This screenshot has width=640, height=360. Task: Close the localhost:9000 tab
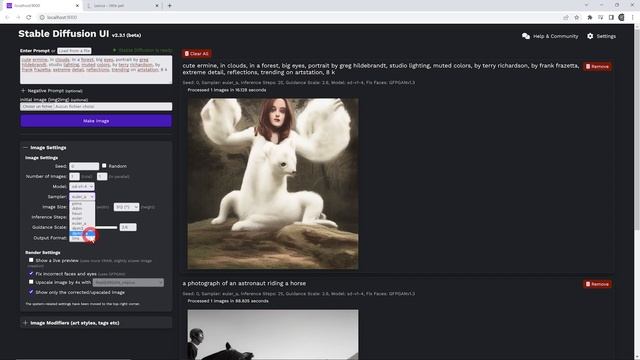[x=77, y=6]
